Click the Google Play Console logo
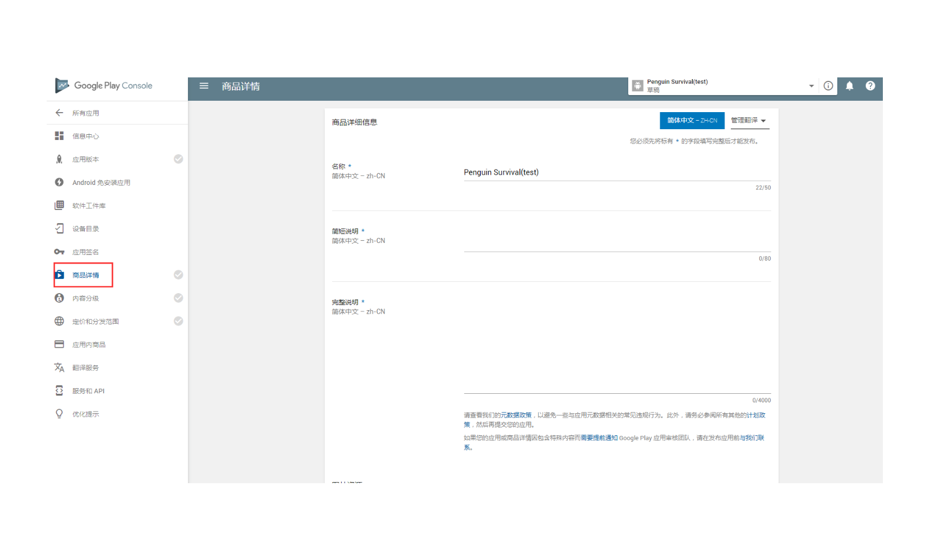This screenshot has height=560, width=929. point(104,85)
